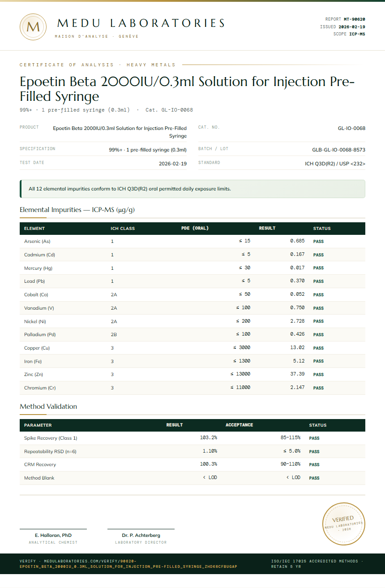Open the medulaboratories.com verify link

(128, 563)
